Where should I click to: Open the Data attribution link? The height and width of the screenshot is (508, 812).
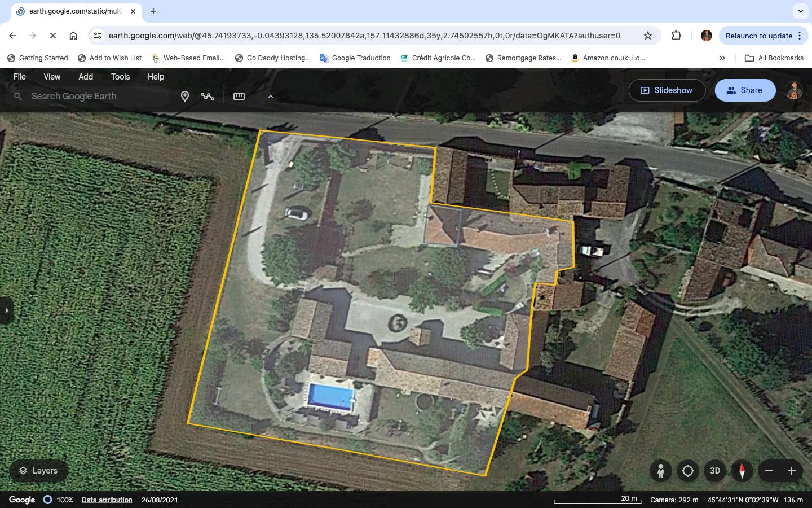(x=107, y=500)
